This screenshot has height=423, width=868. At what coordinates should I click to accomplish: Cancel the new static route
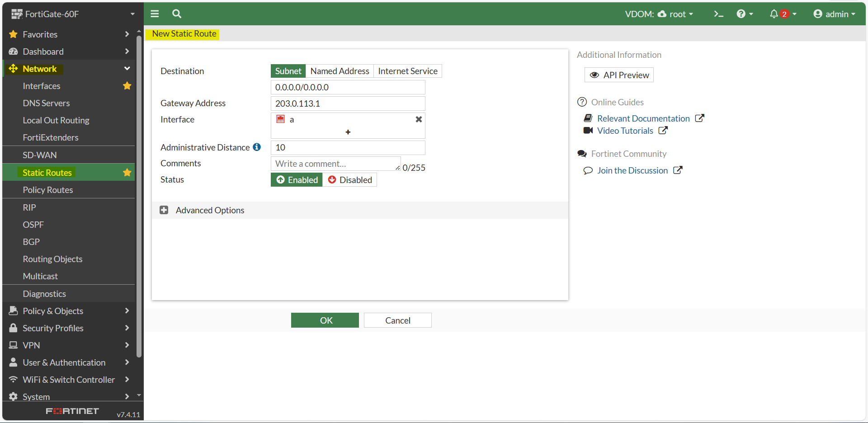[x=398, y=320]
